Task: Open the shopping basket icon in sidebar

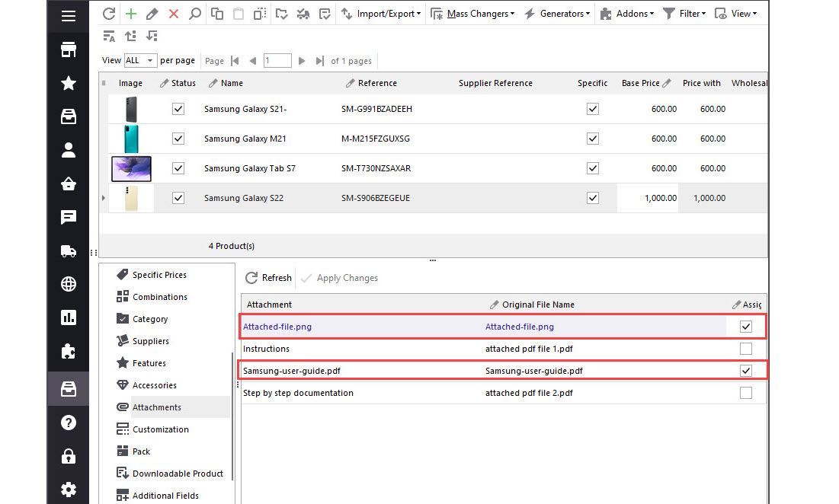Action: (x=69, y=183)
